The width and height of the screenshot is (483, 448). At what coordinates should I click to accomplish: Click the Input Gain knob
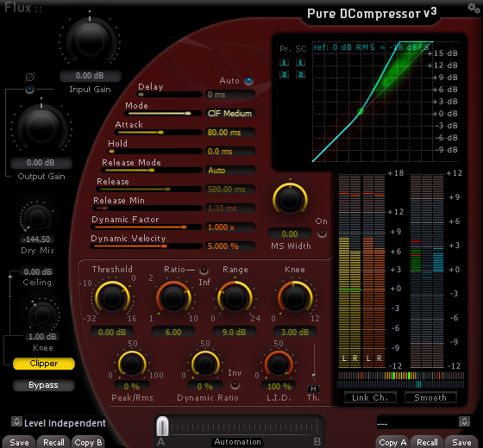[x=90, y=40]
